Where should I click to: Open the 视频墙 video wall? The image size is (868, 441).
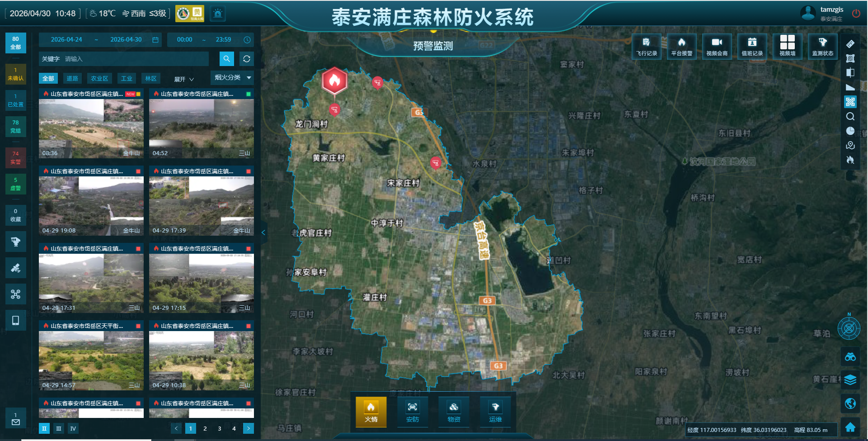point(787,46)
